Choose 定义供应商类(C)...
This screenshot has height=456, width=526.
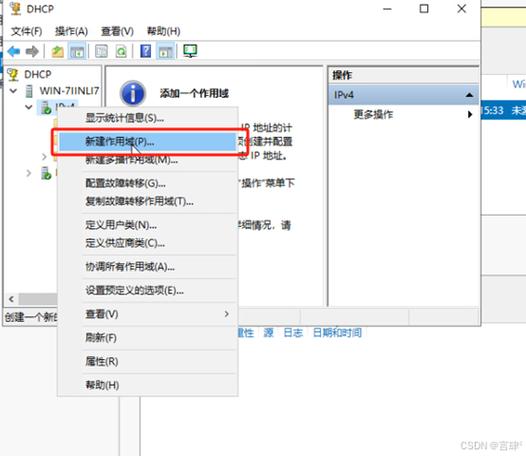coord(148,243)
